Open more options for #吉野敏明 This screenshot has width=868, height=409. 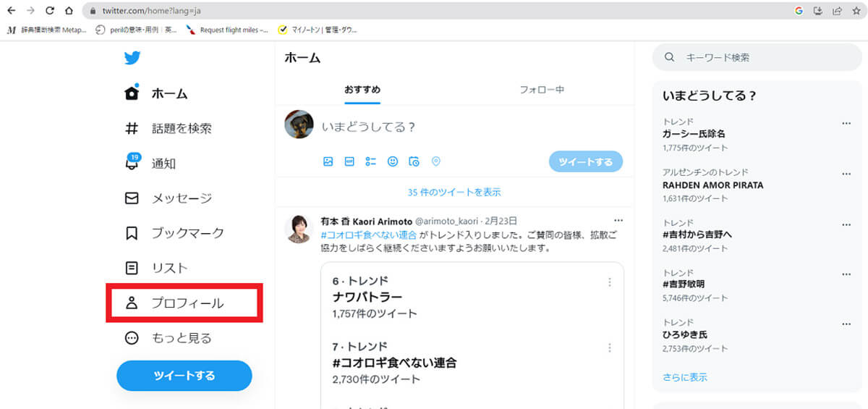(846, 275)
